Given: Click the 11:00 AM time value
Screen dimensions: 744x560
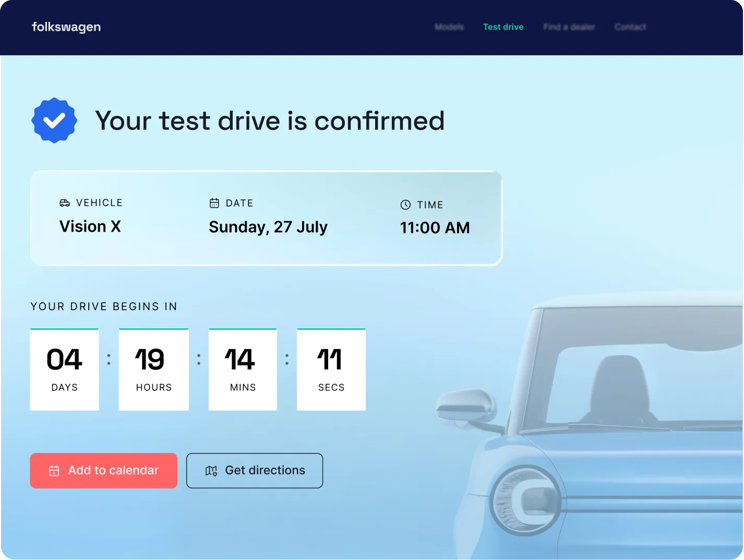Looking at the screenshot, I should click(x=435, y=228).
